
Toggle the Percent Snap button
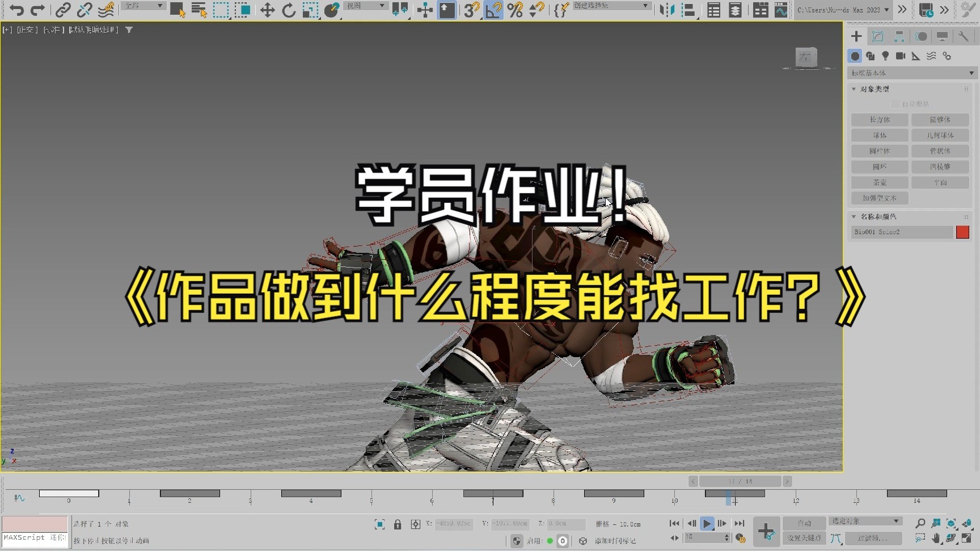tap(515, 10)
